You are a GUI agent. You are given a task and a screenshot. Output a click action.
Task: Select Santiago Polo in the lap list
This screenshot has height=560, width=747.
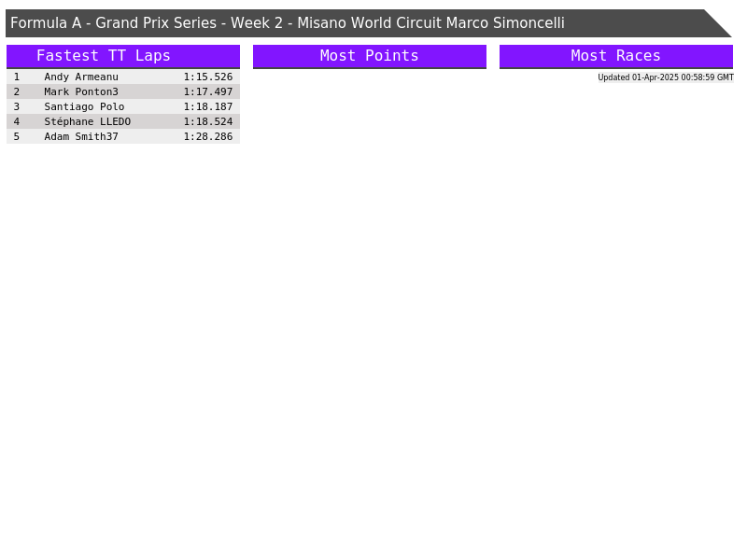pos(84,106)
